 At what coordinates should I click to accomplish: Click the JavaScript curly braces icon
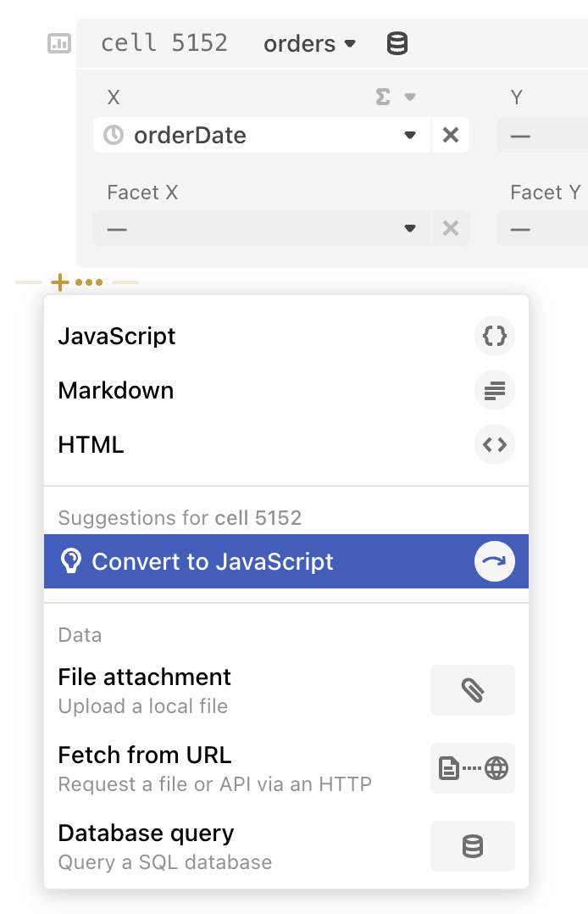[494, 336]
